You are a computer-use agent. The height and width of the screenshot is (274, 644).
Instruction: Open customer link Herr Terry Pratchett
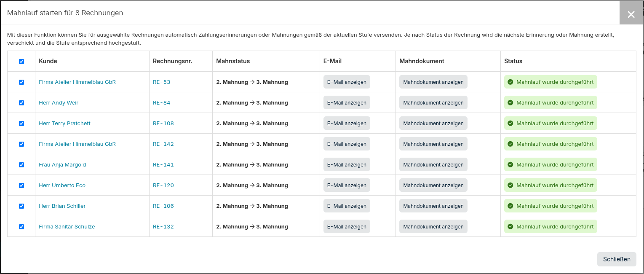[x=64, y=124]
